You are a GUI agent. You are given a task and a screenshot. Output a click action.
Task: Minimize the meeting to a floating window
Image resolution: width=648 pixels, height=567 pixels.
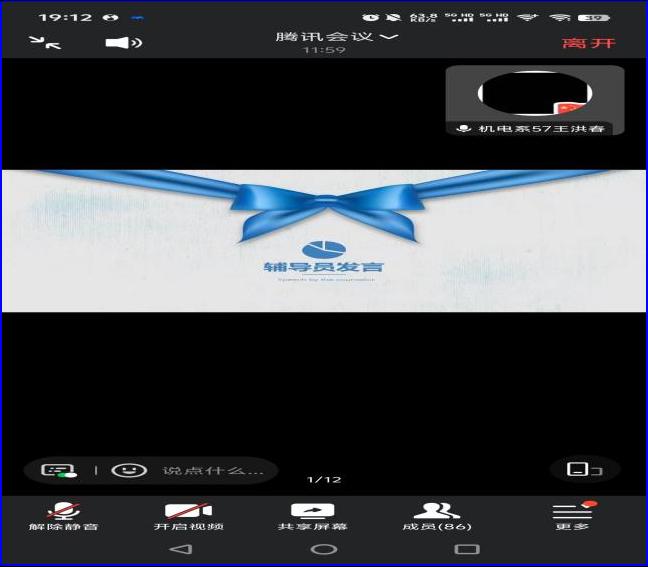46,42
